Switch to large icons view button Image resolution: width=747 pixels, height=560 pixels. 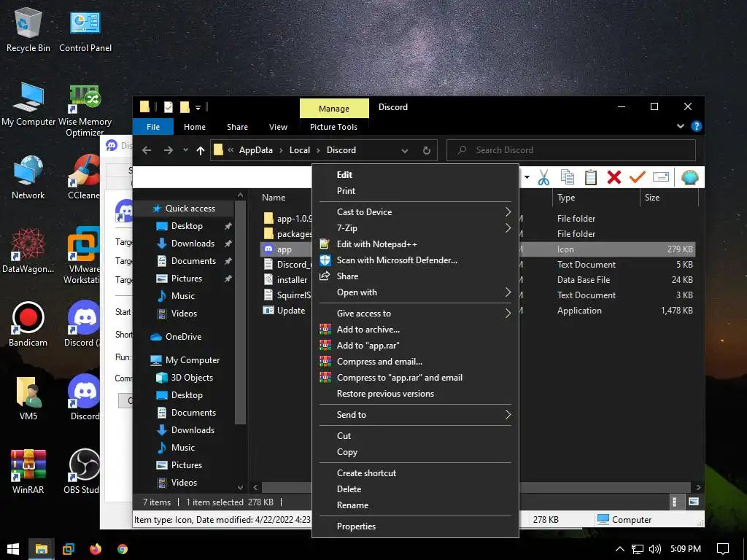pos(694,502)
